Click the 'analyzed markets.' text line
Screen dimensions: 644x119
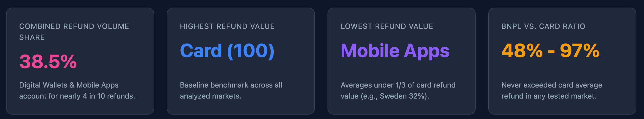(x=211, y=96)
